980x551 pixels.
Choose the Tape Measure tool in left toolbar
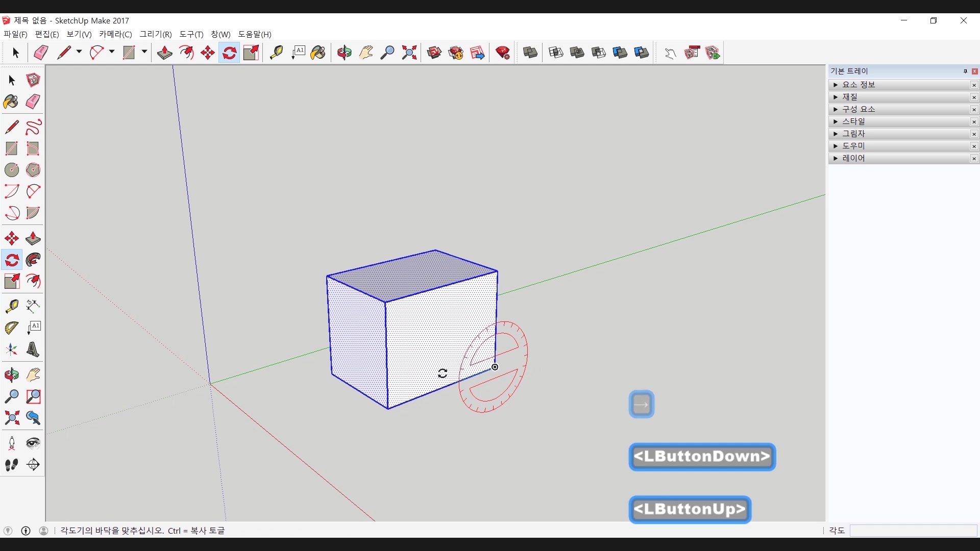[11, 306]
